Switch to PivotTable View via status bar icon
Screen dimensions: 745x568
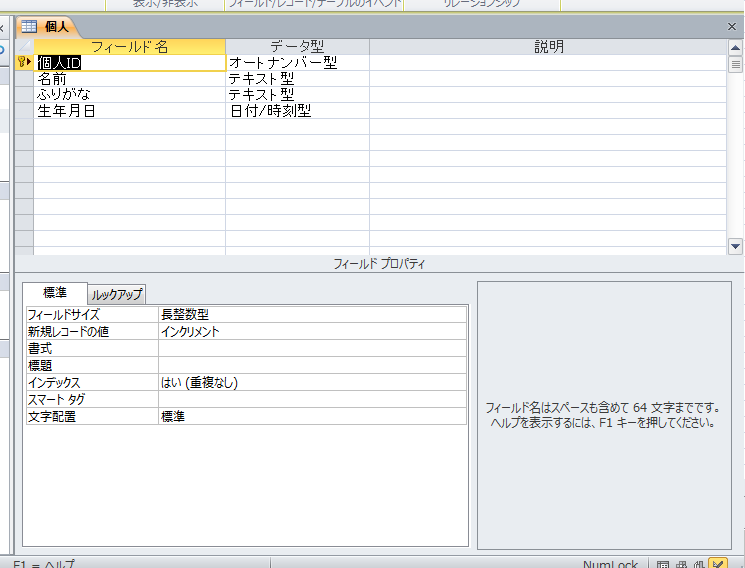tap(681, 565)
